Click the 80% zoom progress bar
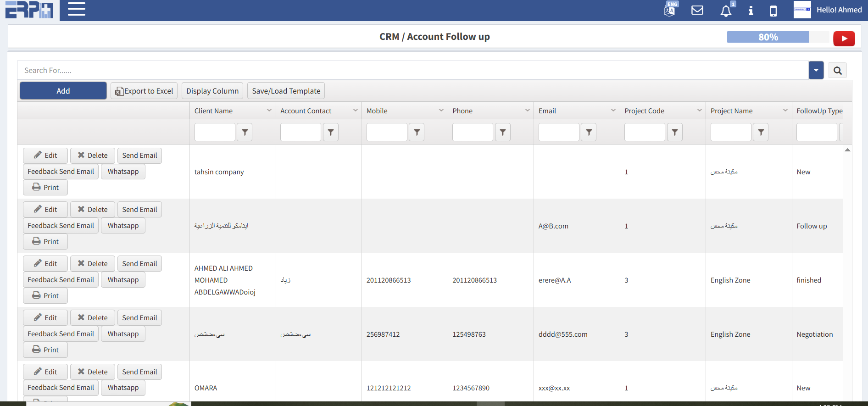868x406 pixels. (768, 37)
